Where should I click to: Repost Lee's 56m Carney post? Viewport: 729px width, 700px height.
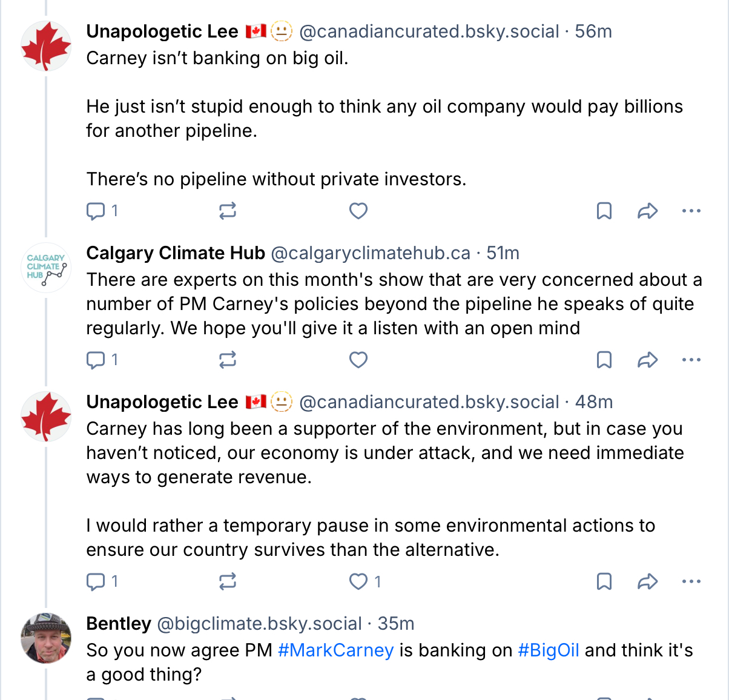pos(227,211)
